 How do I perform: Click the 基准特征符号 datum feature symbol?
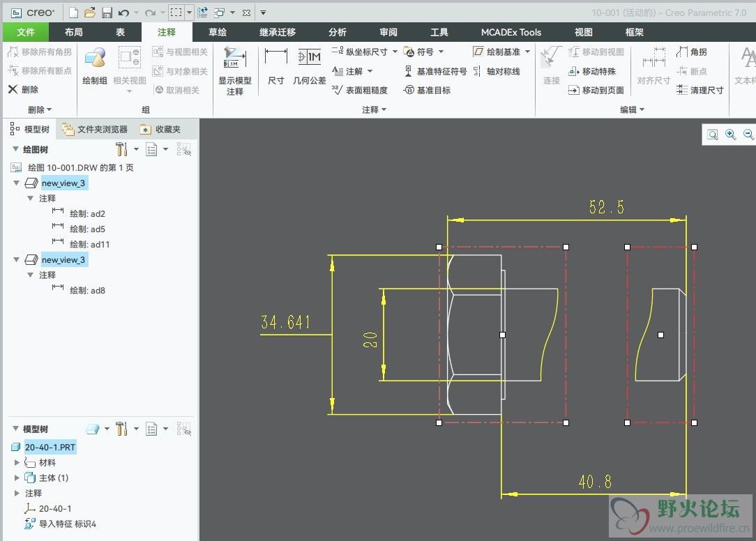point(435,71)
